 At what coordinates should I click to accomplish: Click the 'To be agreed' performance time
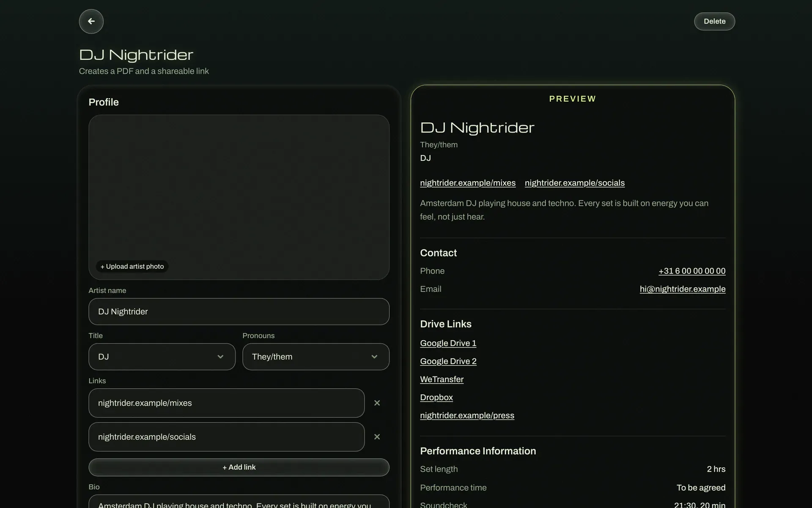701,488
